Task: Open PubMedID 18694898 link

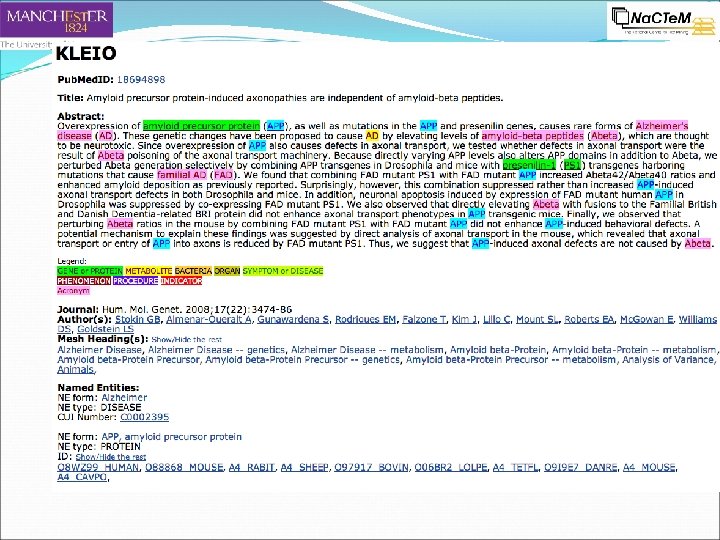Action: pyautogui.click(x=141, y=79)
